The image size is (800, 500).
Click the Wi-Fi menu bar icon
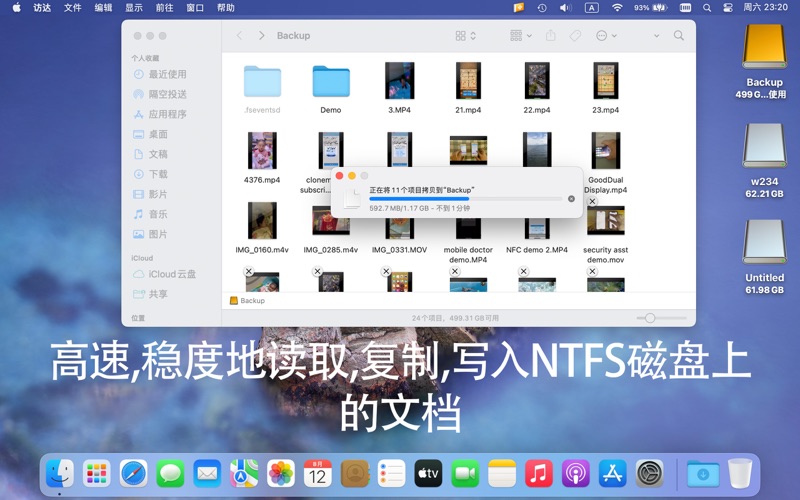[x=617, y=8]
